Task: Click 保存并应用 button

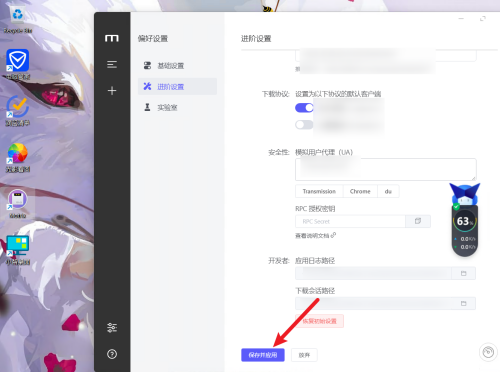Action: click(x=263, y=355)
